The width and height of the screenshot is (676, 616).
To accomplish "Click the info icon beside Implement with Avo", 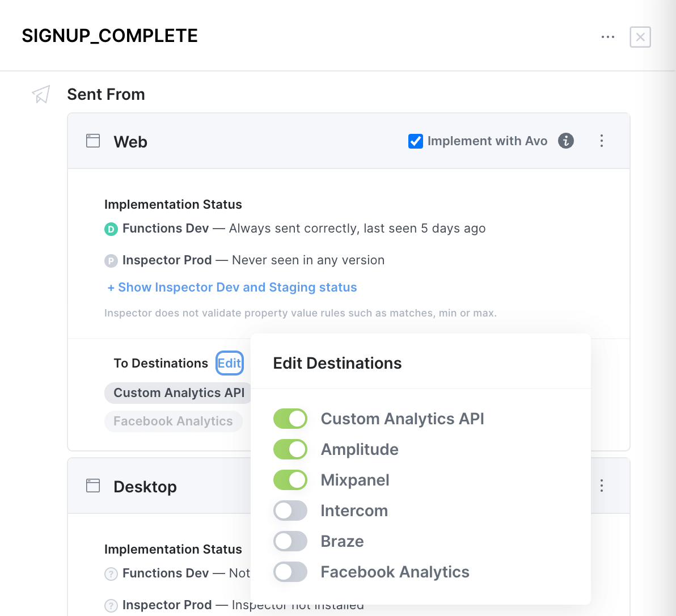I will tap(565, 141).
